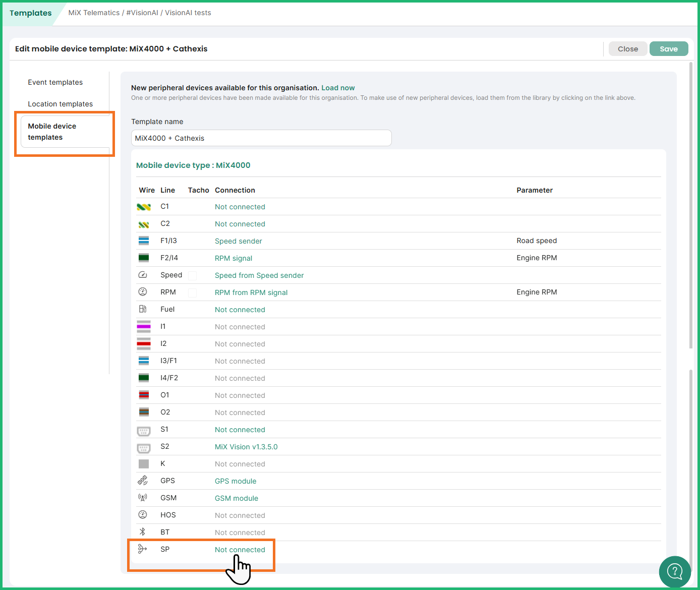Click Engine RPM parameter in RPM row
700x590 pixels.
point(537,292)
